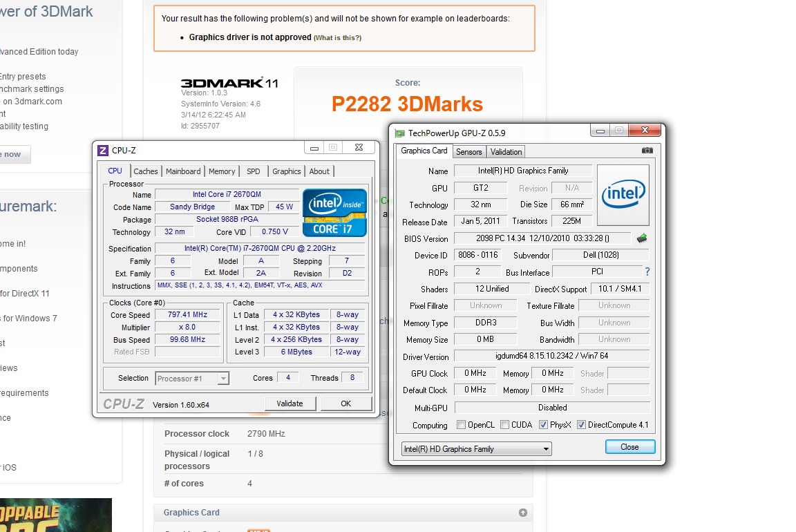This screenshot has height=532, width=796.
Task: Switch to the Memory tab
Action: point(222,171)
